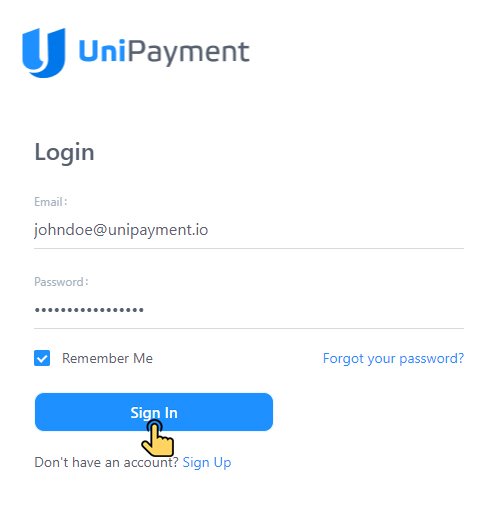Click the johndoe@unipayment.io email text
Viewport: 495px width, 522px height.
click(121, 230)
